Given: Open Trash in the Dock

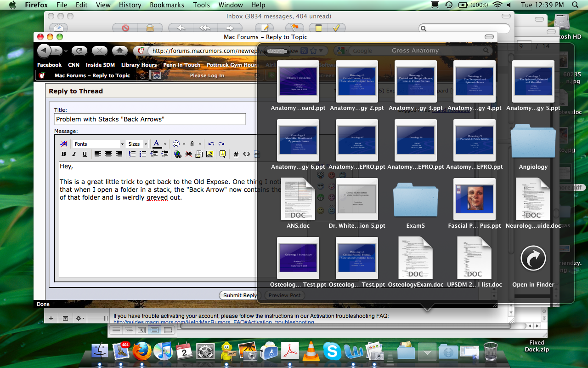Looking at the screenshot, I should click(491, 351).
